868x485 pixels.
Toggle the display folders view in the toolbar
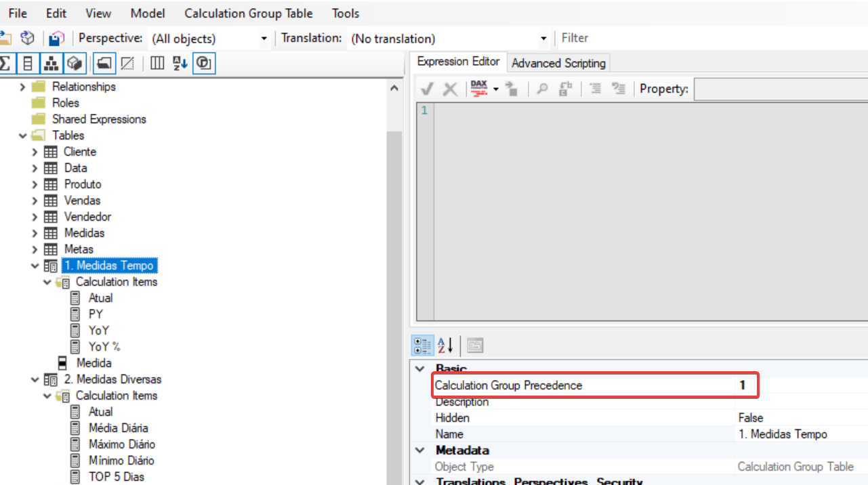(105, 63)
